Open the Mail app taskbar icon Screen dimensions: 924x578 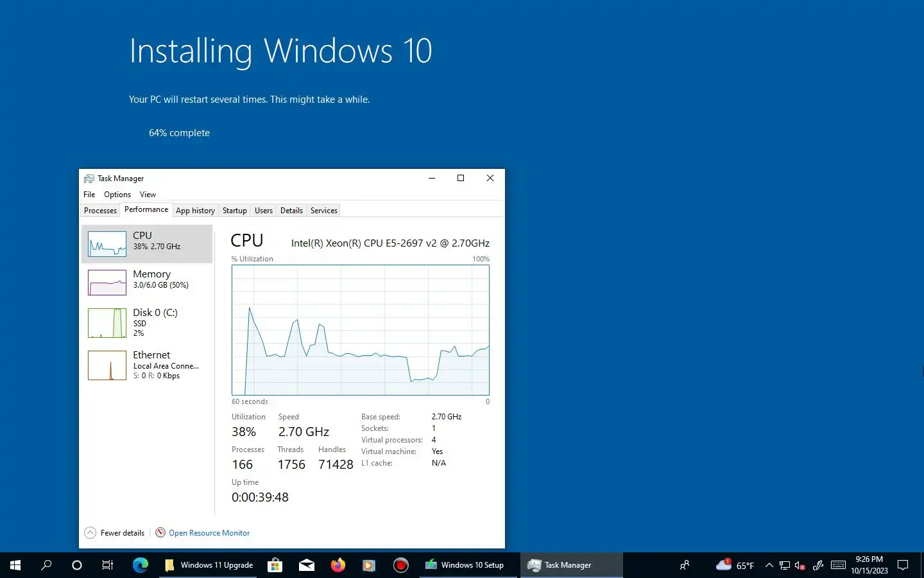307,565
